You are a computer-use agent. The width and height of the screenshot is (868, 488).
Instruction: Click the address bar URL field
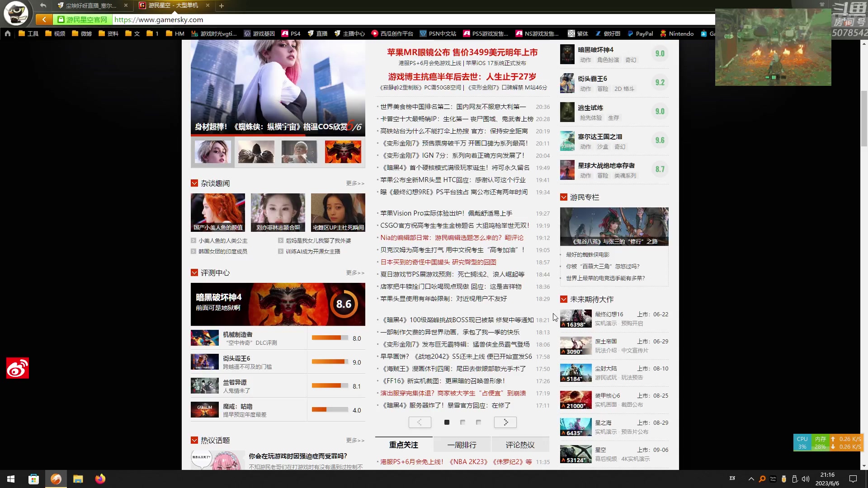tap(414, 19)
